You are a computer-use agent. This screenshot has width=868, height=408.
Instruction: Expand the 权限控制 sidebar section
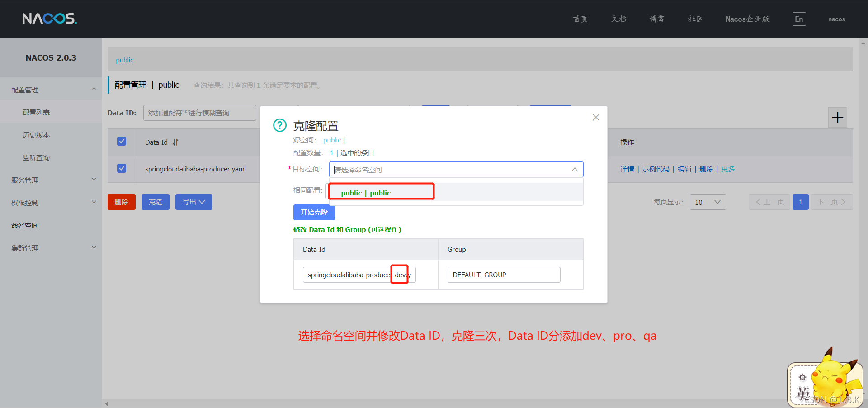[94, 202]
